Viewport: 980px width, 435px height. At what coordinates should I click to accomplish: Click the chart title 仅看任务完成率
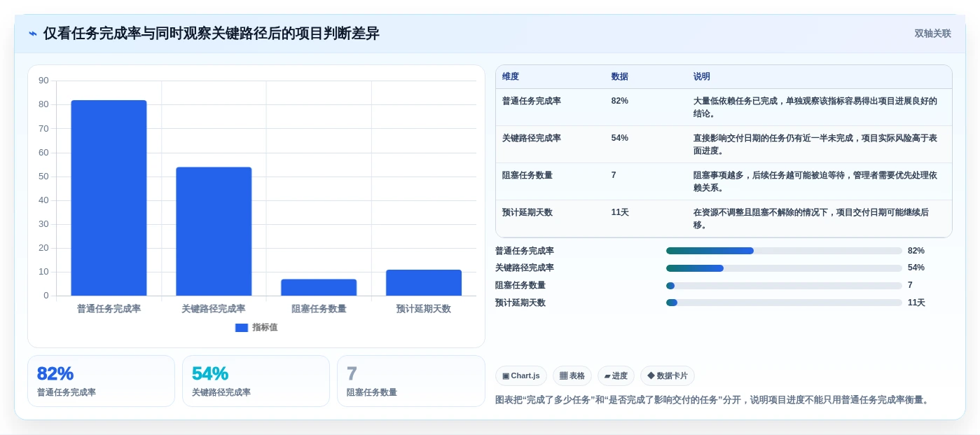[211, 34]
